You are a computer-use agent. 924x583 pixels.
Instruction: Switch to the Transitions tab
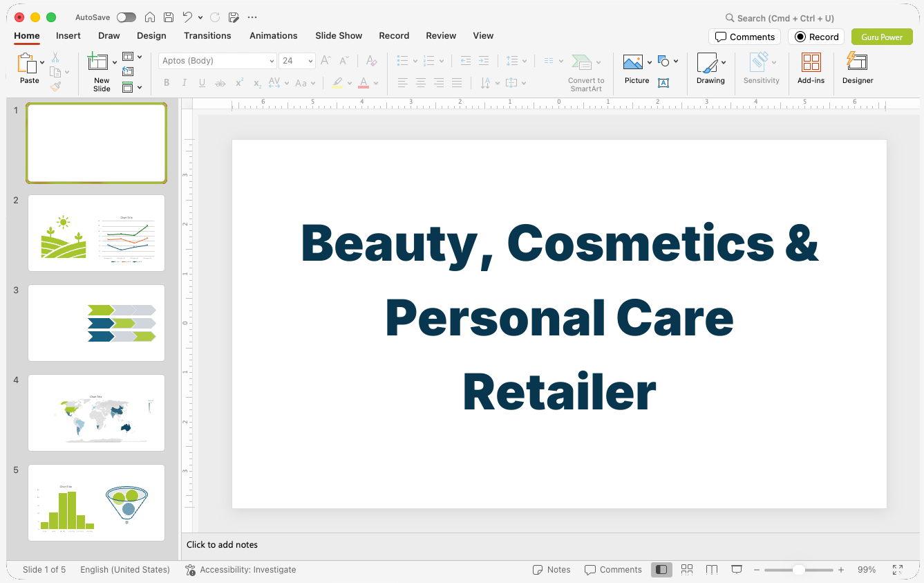tap(207, 35)
